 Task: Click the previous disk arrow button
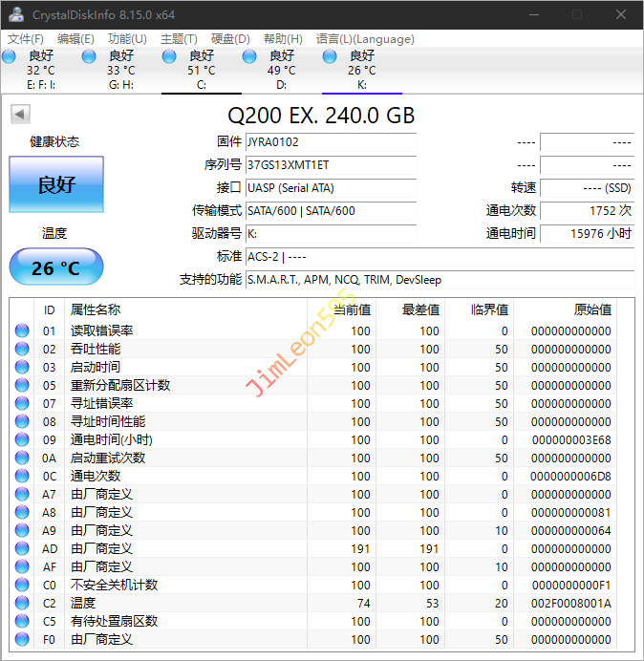(19, 115)
